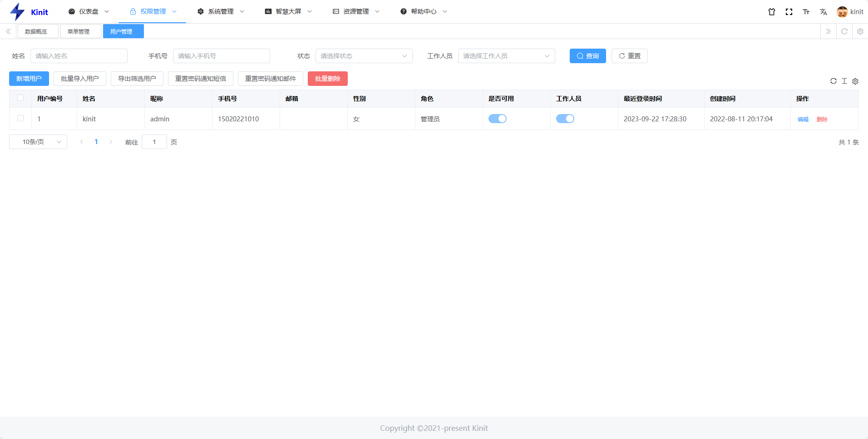Expand the 仪表盘 menu
This screenshot has height=439, width=868.
click(89, 11)
